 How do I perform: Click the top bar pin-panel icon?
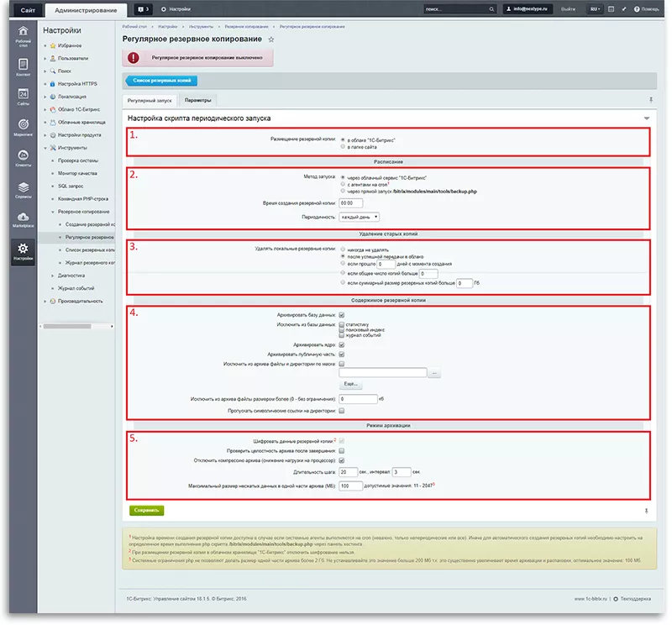point(624,9)
